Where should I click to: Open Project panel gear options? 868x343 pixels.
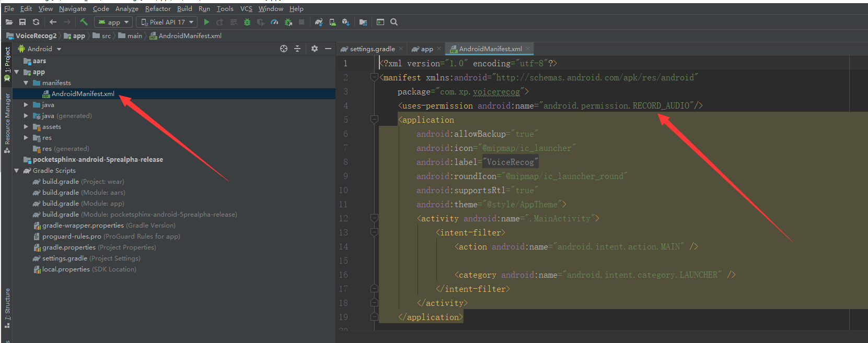coord(314,49)
